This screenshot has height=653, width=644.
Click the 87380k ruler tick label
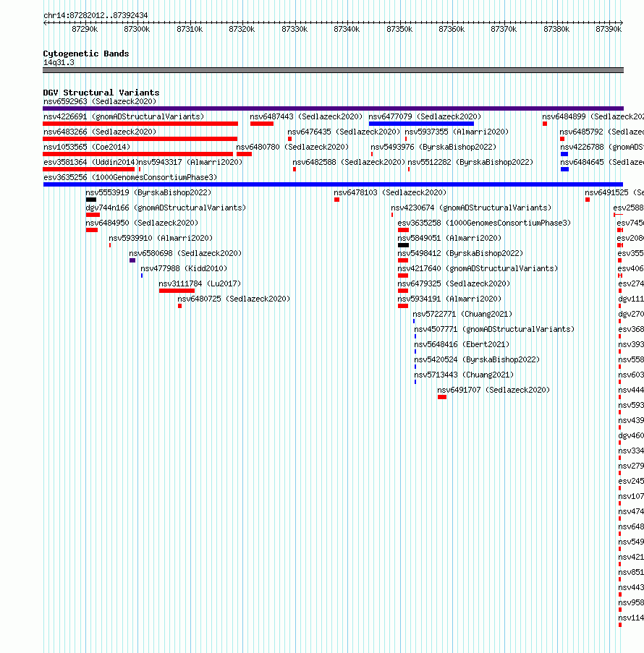point(556,29)
